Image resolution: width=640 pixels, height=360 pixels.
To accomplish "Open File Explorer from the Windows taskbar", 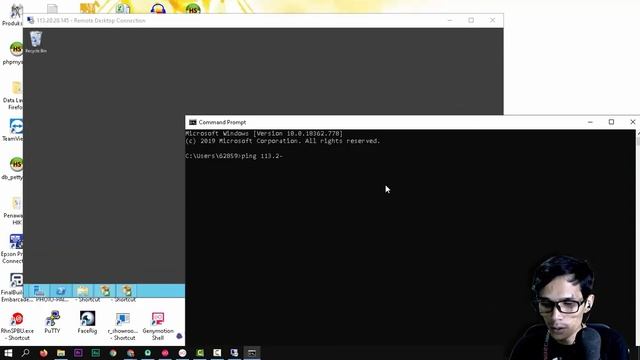I will pyautogui.click(x=61, y=353).
